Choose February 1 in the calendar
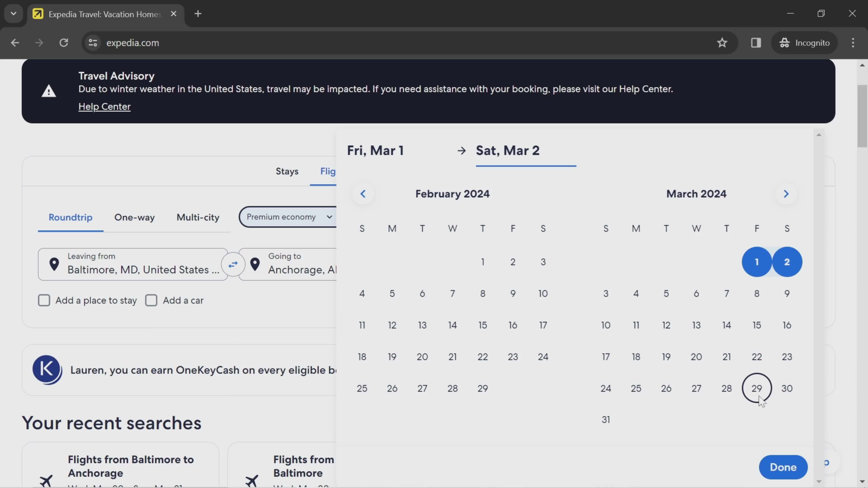 point(483,262)
